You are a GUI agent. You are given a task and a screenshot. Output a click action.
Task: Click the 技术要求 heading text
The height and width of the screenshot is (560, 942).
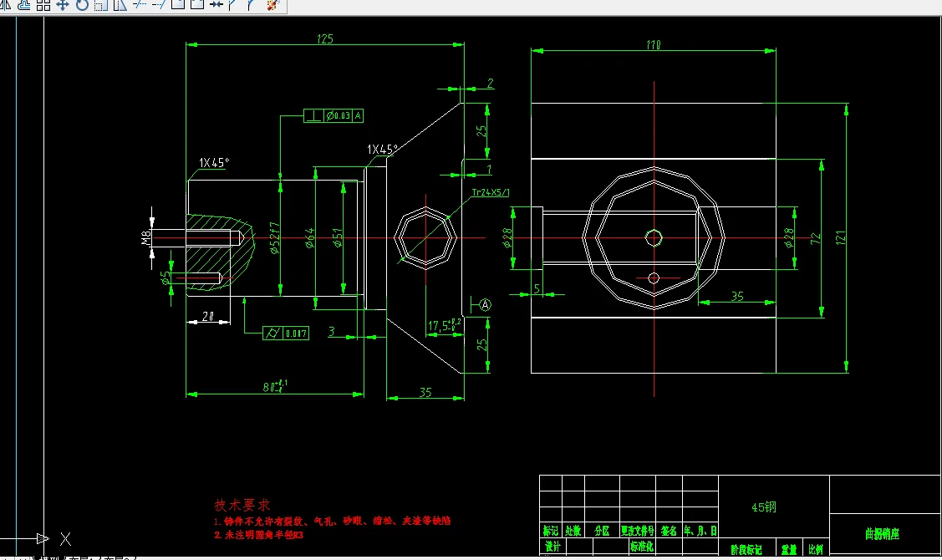(x=243, y=505)
